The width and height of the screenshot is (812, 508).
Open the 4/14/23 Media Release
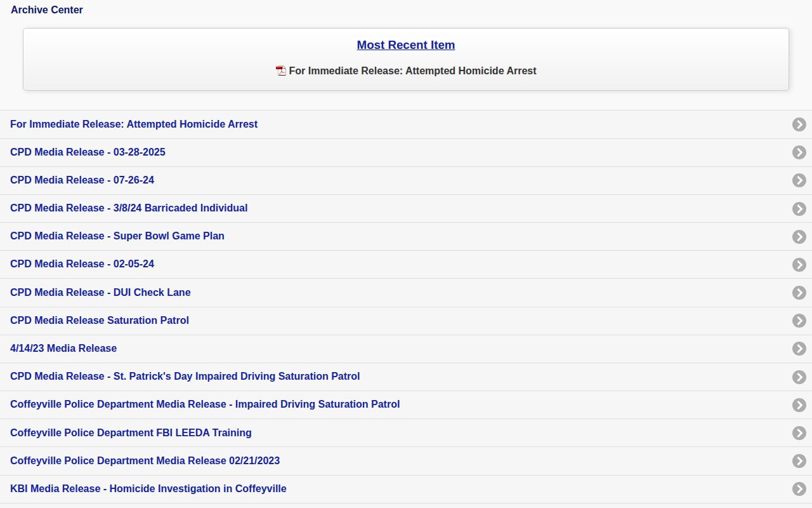(406, 349)
